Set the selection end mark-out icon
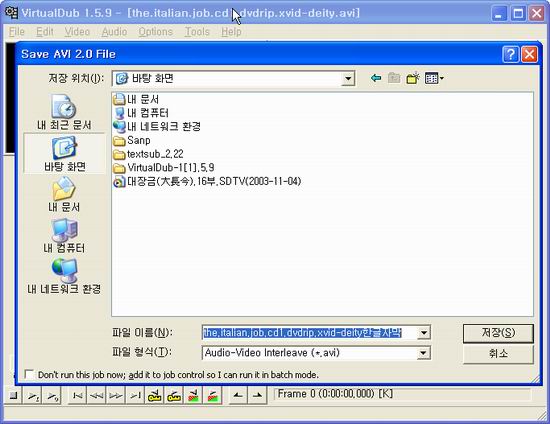550x424 pixels. 257,396
